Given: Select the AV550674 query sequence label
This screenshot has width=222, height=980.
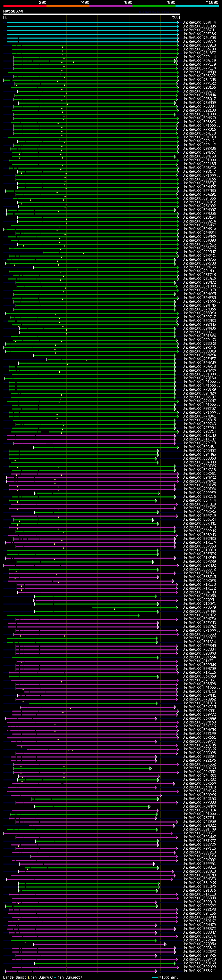Looking at the screenshot, I should (x=13, y=11).
